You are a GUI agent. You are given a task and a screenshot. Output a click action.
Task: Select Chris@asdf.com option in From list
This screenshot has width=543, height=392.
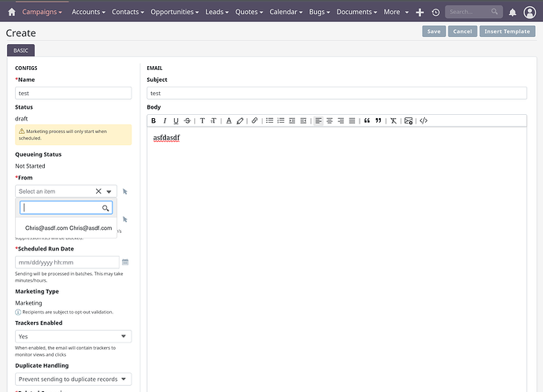pyautogui.click(x=68, y=227)
